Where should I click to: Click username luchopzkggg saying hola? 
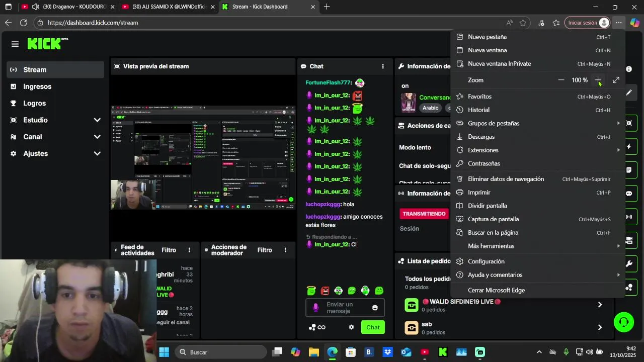click(x=323, y=204)
